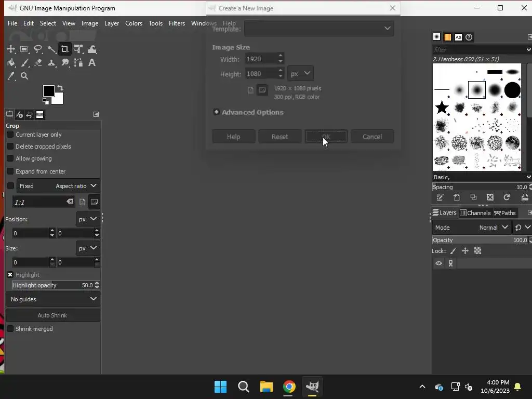Open the layer Mode Normal dropdown
Screen dimensions: 532x399
471,228
